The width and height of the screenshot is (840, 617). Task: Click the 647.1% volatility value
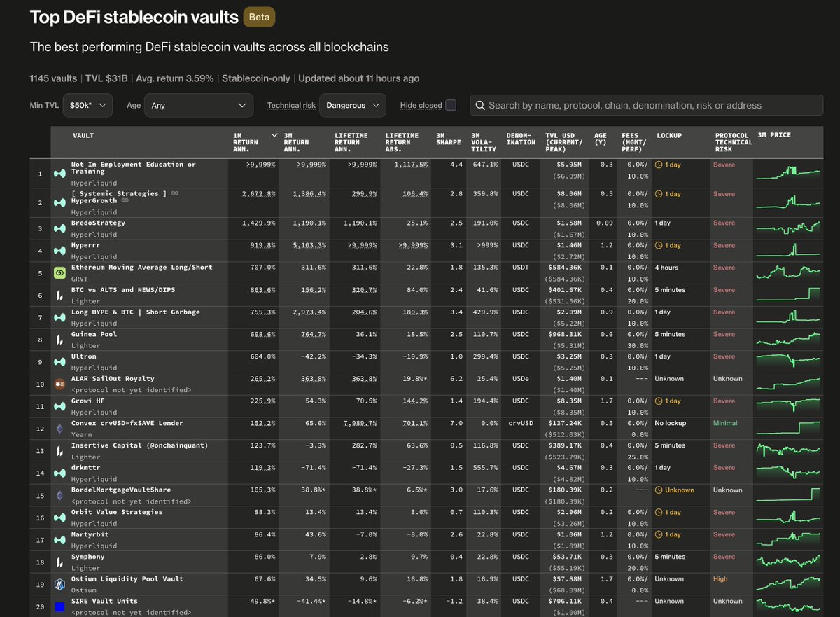point(484,165)
